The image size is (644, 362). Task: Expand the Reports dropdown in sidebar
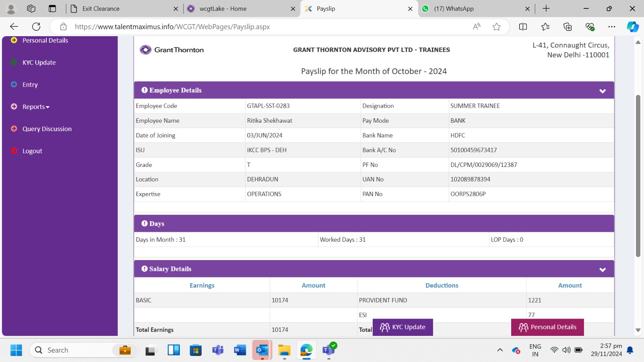(x=36, y=107)
